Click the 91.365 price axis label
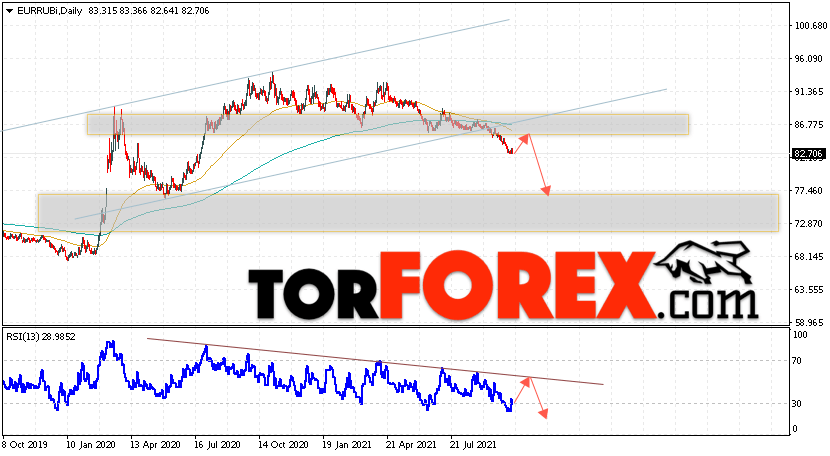830x456 pixels. point(810,92)
